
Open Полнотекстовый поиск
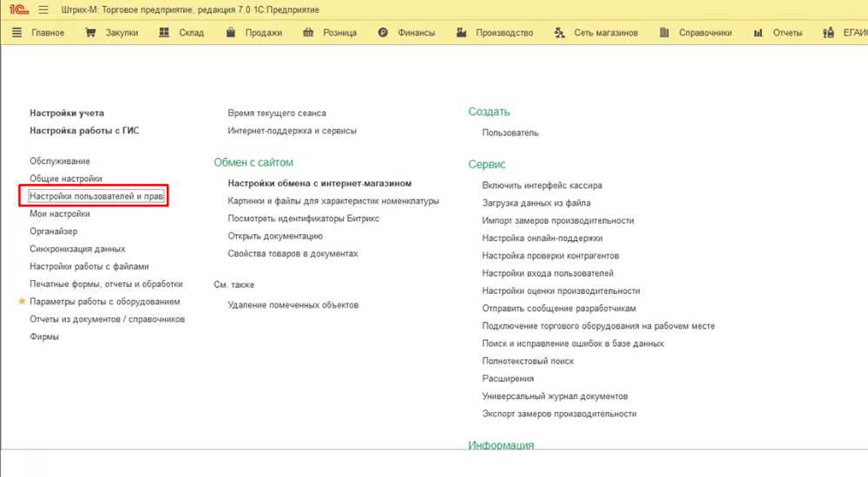(x=528, y=361)
